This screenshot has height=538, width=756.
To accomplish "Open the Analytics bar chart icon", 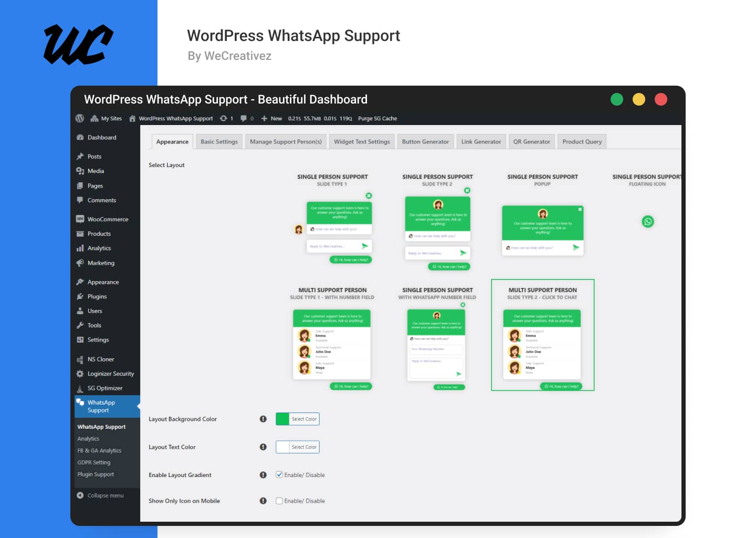I will click(x=80, y=248).
